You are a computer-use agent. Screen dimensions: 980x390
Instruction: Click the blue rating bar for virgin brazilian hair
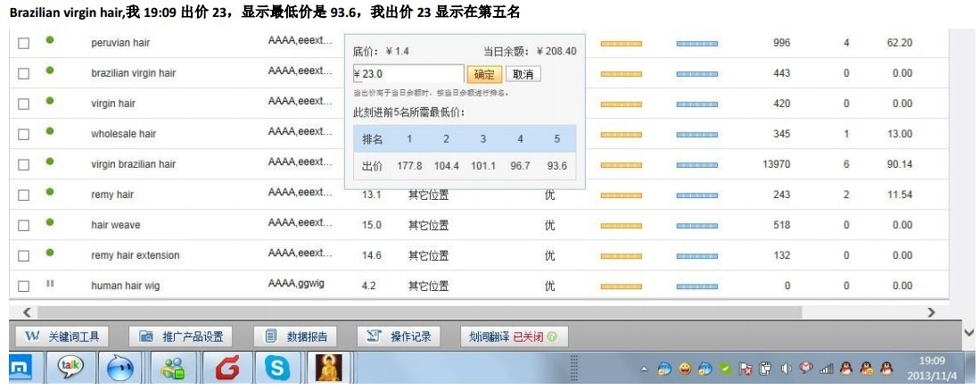click(696, 165)
